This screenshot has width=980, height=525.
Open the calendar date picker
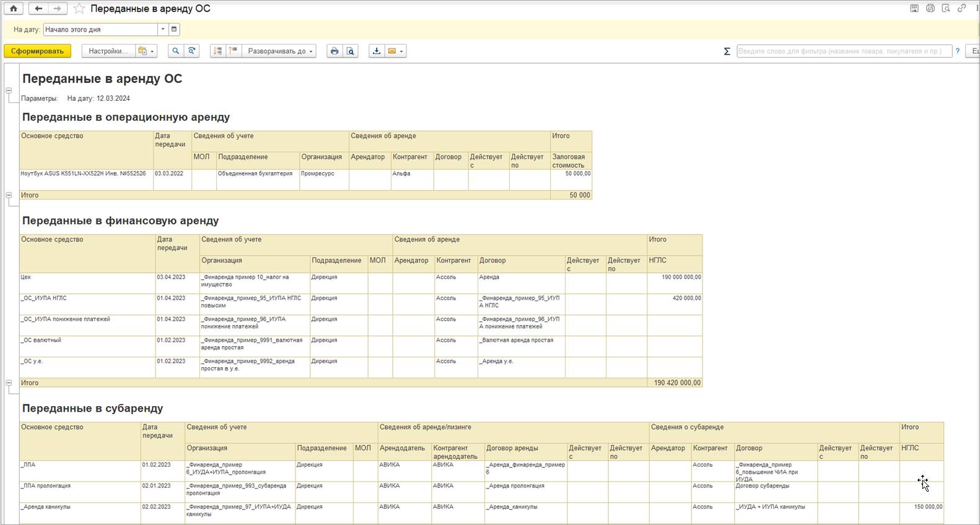point(174,29)
